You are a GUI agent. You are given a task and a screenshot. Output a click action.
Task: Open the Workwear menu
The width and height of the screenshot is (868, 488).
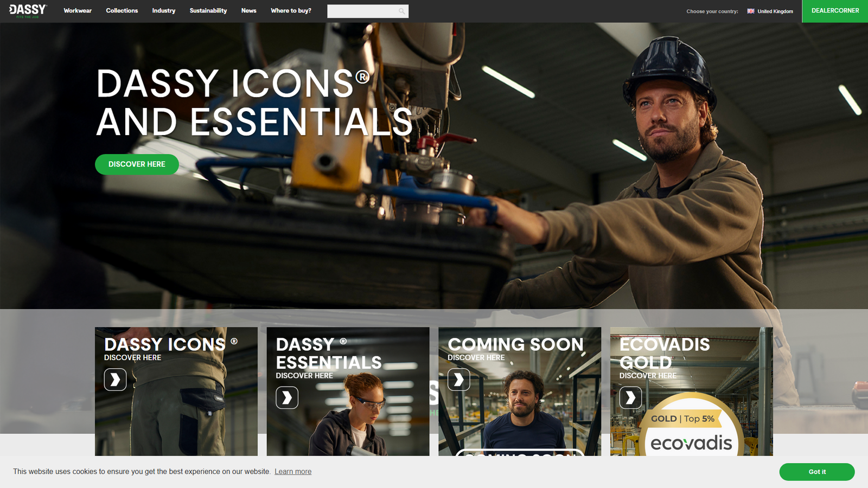click(x=78, y=10)
